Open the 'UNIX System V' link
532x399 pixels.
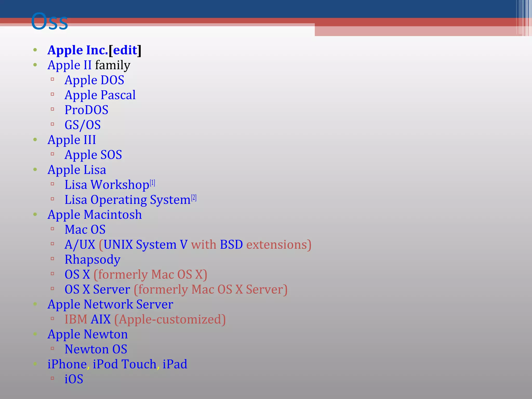(x=145, y=245)
